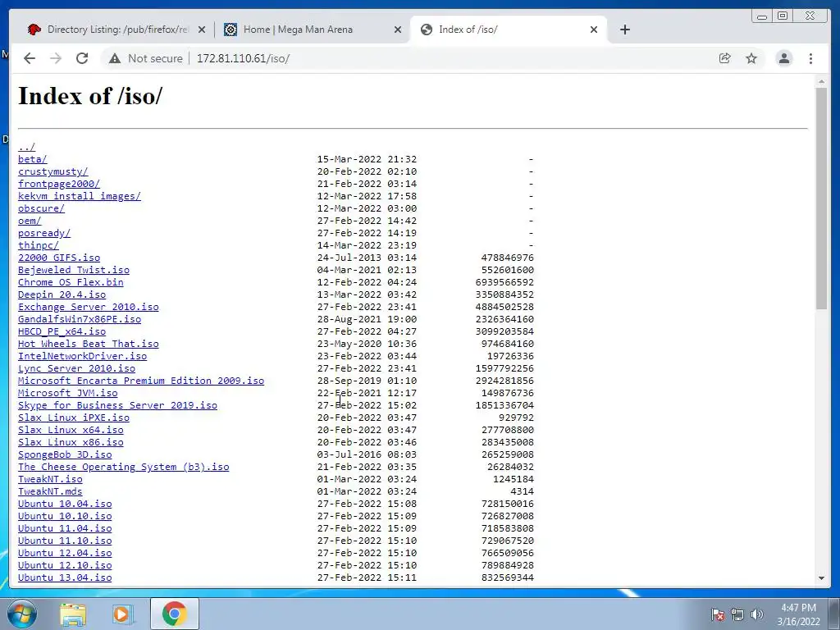Click the forward navigation arrow

click(56, 58)
